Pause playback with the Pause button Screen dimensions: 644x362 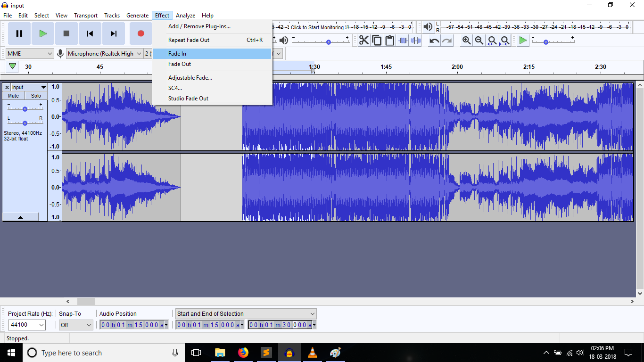[x=19, y=33]
